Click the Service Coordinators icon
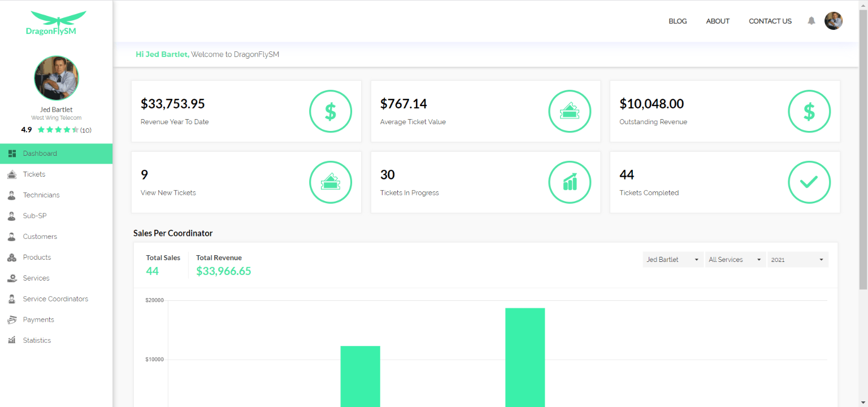This screenshot has width=868, height=407. coord(12,299)
